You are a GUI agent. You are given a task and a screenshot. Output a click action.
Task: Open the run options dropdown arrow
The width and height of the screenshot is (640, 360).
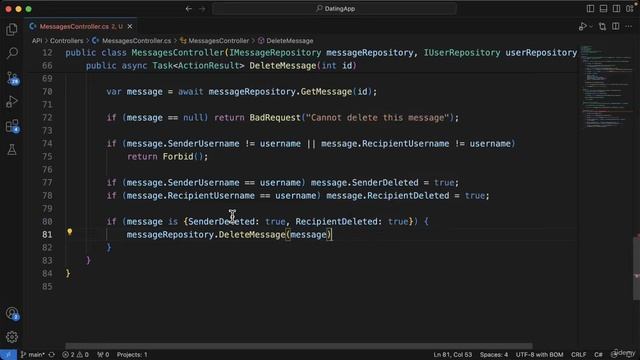tap(591, 27)
